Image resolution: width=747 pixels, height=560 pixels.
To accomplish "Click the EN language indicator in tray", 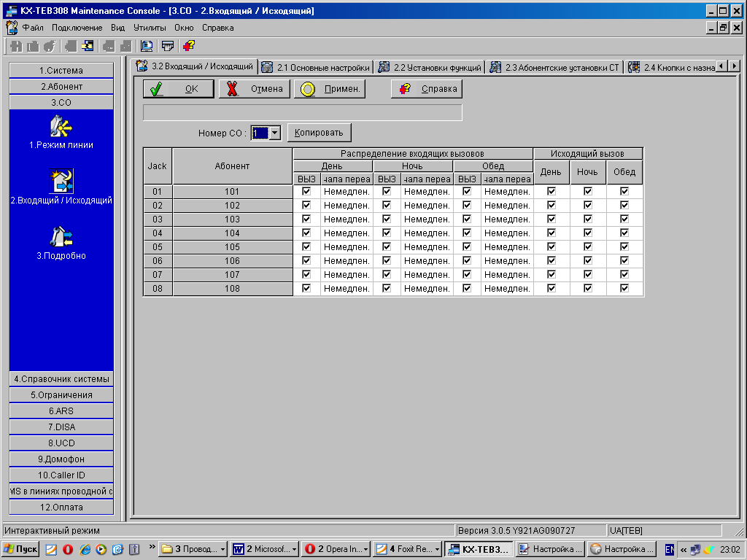I will click(670, 550).
